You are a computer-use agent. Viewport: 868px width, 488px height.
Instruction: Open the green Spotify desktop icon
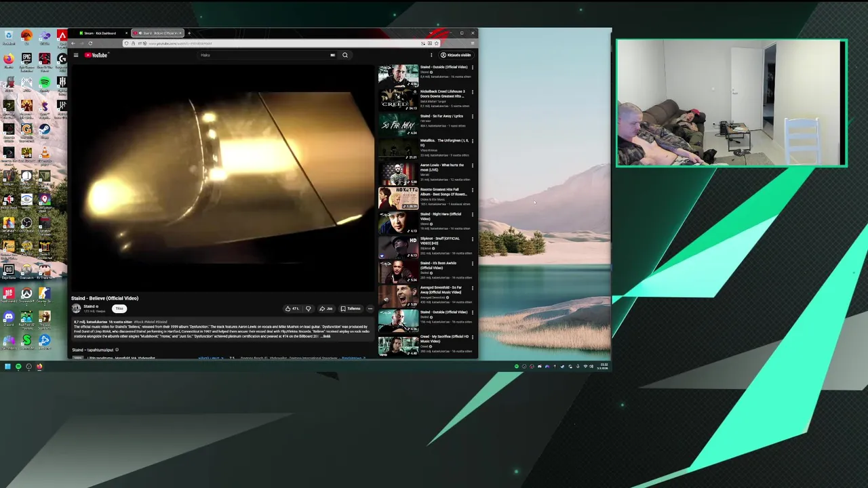45,83
